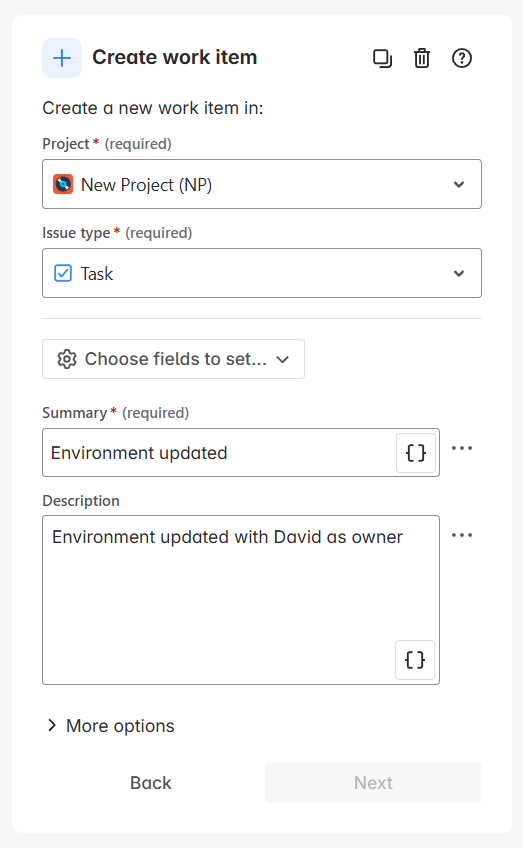Image resolution: width=523 pixels, height=848 pixels.
Task: Open the Issue type dropdown
Action: (x=262, y=273)
